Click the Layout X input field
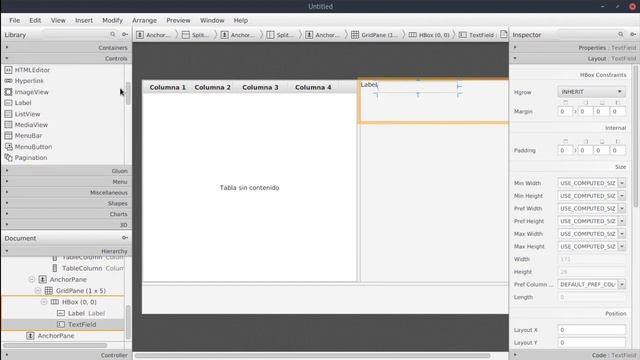This screenshot has height=360, width=640. point(591,330)
